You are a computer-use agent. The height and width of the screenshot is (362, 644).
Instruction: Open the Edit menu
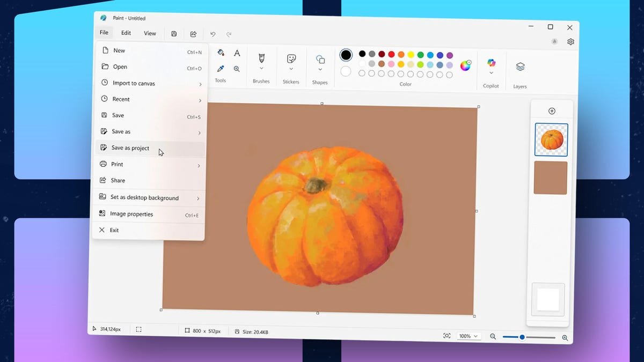126,33
